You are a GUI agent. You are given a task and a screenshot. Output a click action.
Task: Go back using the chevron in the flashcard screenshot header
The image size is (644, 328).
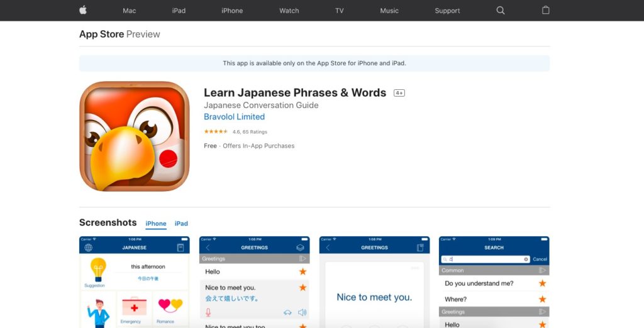[328, 248]
